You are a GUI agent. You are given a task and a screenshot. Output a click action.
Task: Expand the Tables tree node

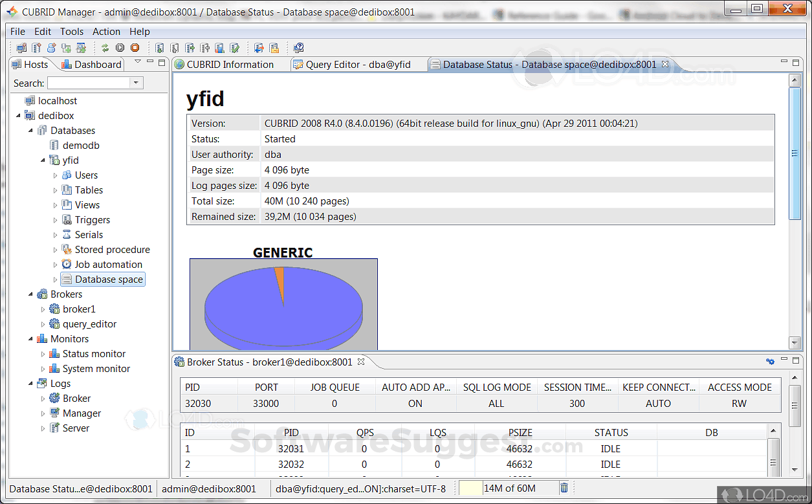55,190
